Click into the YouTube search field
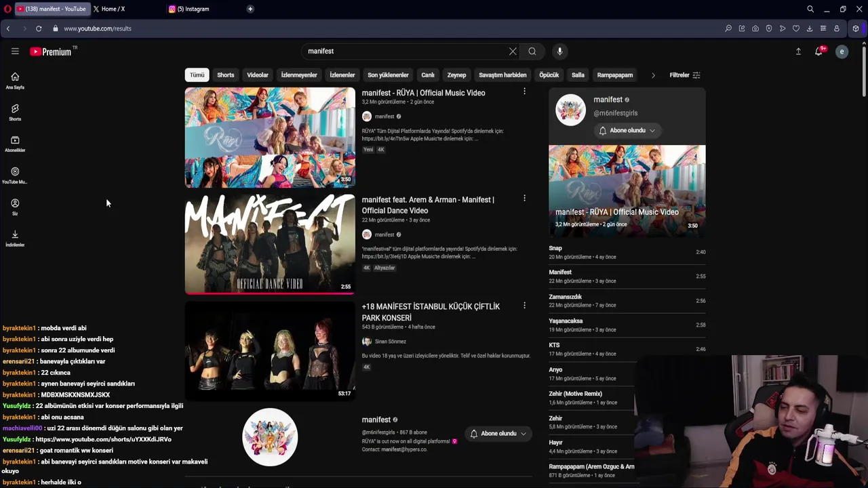868x488 pixels. click(405, 52)
